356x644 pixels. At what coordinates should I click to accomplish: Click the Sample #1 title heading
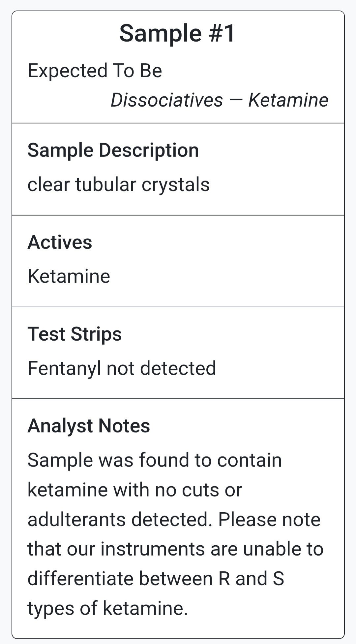tap(177, 33)
